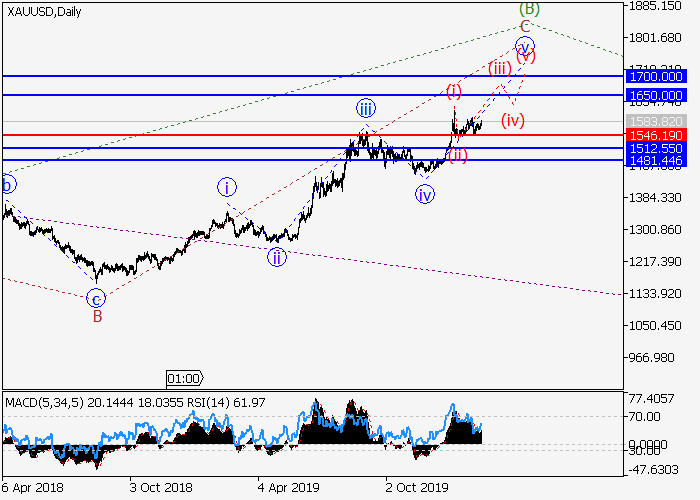Click the red 1546.190 price label
This screenshot has height=500, width=700.
point(655,134)
